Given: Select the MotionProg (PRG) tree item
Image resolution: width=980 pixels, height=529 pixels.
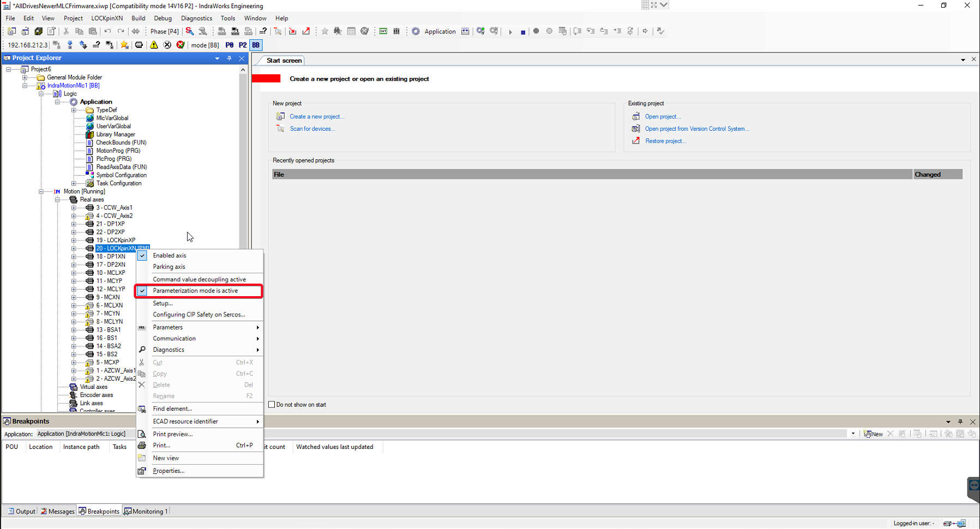Looking at the screenshot, I should [118, 151].
